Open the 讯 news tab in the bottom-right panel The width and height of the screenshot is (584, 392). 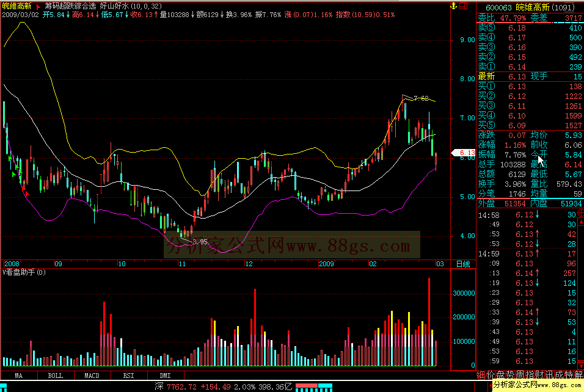pyautogui.click(x=549, y=374)
